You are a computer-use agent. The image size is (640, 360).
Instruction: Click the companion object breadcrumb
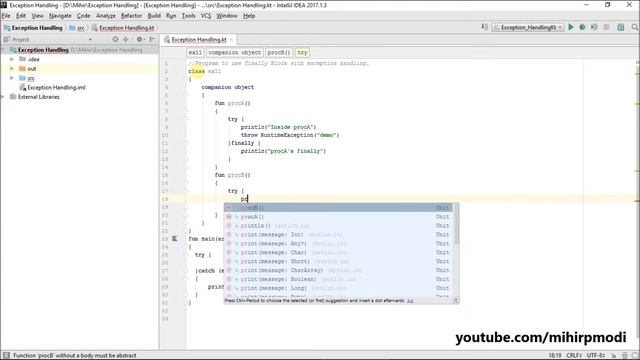tap(235, 53)
